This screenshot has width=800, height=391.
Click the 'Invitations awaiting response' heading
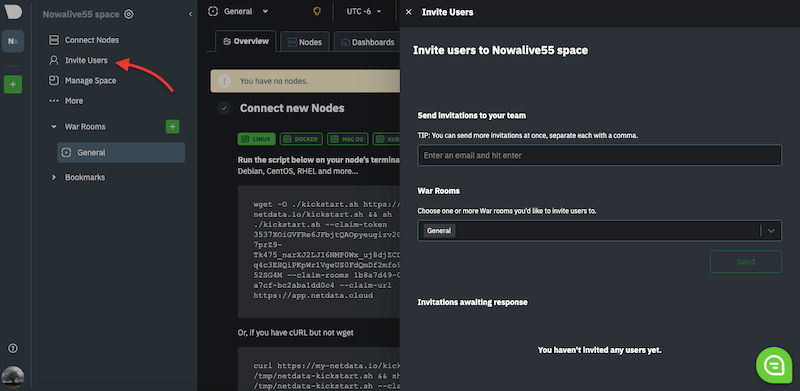[472, 302]
